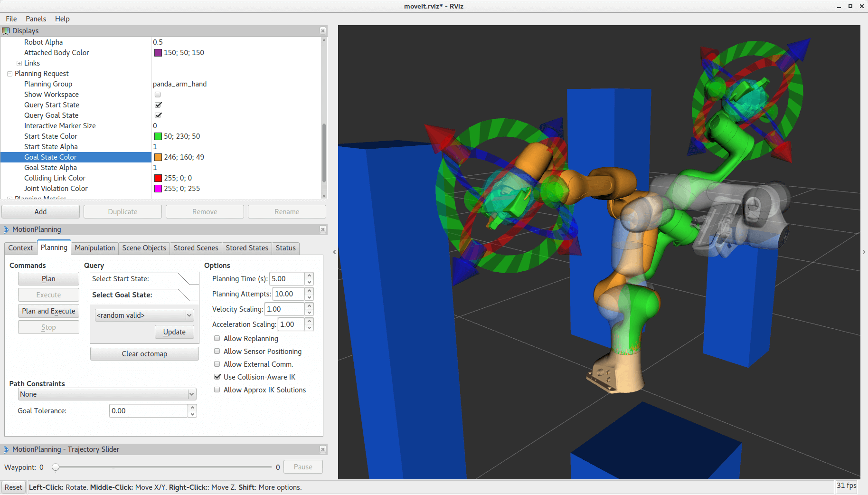The width and height of the screenshot is (868, 495).
Task: Toggle the Show Workspace checkbox
Action: click(x=158, y=95)
